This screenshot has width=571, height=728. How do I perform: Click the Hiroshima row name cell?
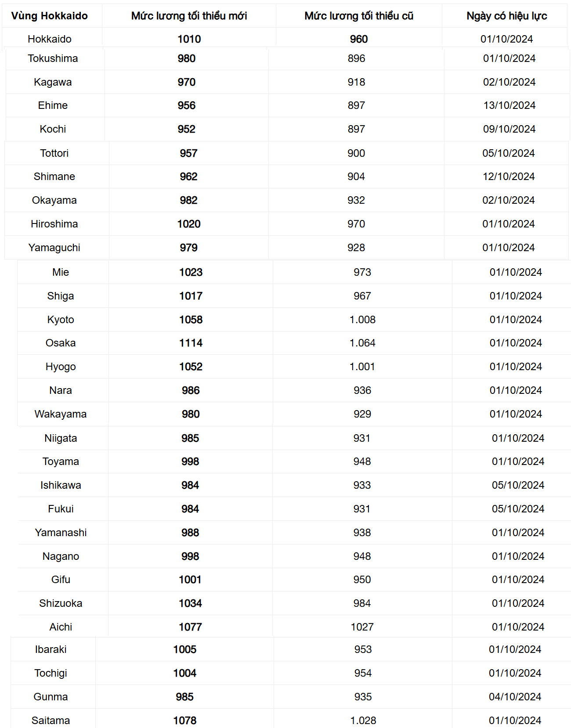coord(54,224)
